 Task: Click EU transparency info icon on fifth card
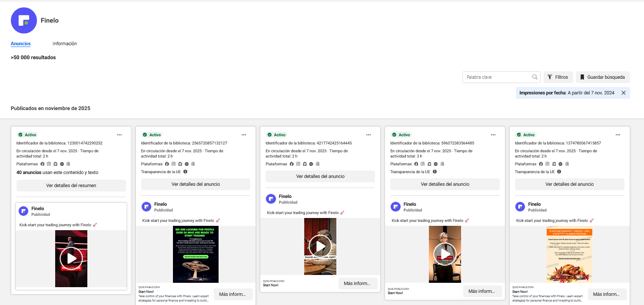[559, 172]
